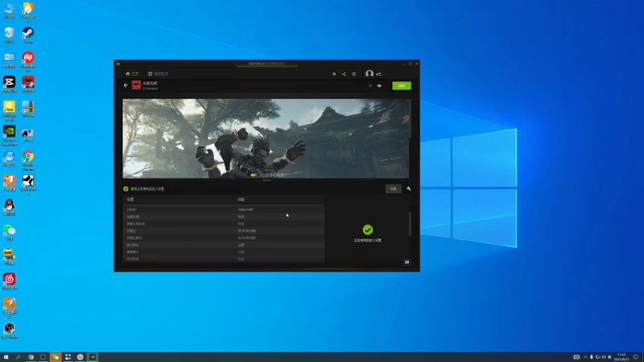
Task: Open the OBS Studio desktop shortcut
Action: (10, 331)
